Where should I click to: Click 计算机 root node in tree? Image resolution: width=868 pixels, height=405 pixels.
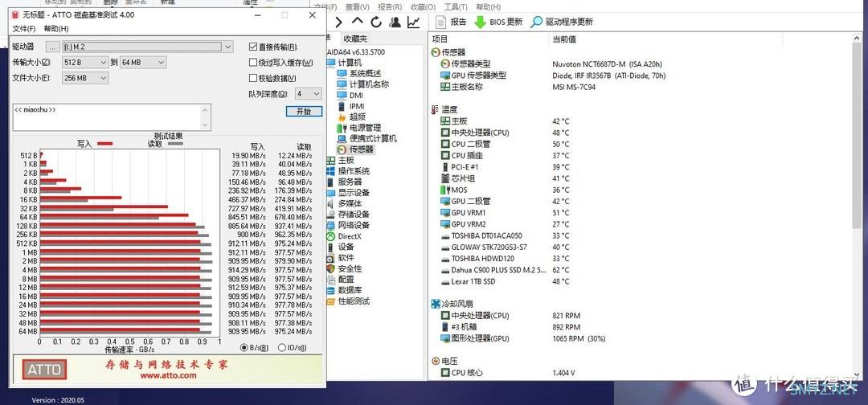tap(344, 63)
